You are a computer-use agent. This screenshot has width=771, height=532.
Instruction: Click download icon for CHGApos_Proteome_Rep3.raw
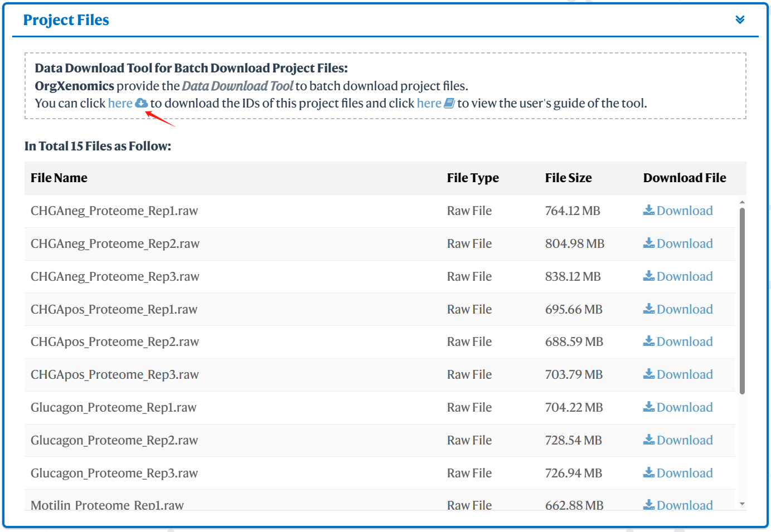[649, 374]
